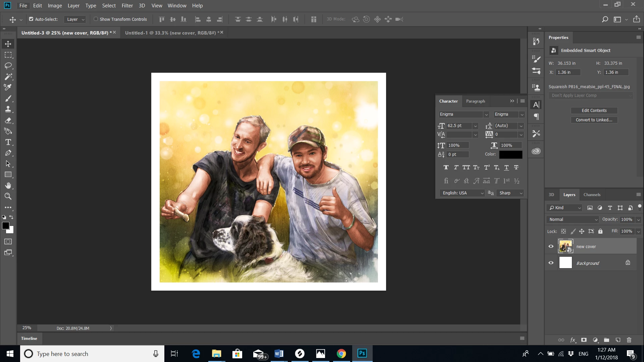Click the delete layer trash icon
644x362 pixels.
[629, 340]
